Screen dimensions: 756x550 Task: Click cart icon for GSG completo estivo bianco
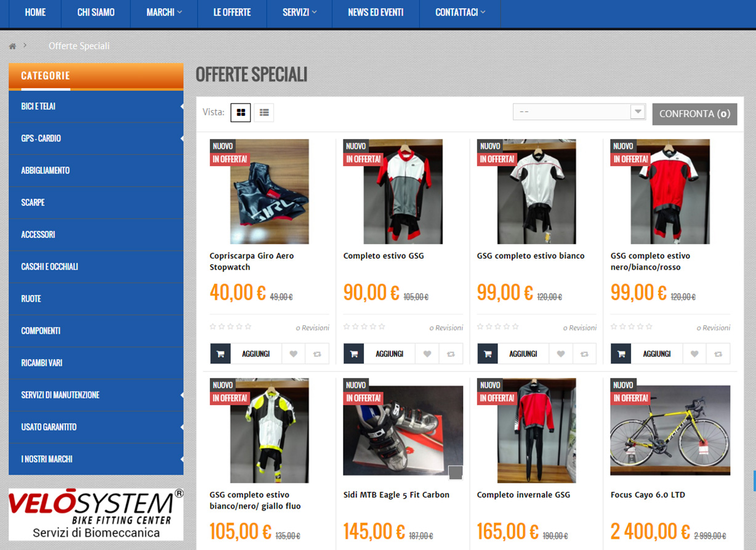(488, 354)
